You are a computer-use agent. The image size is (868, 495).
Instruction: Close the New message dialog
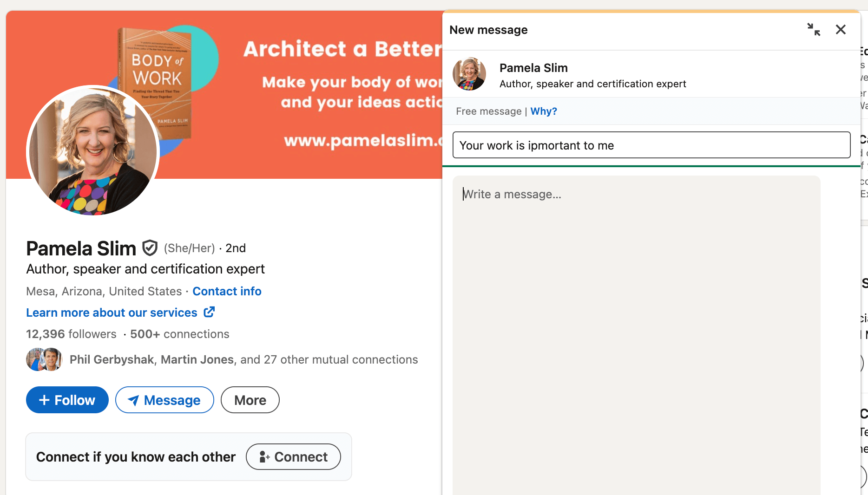pos(841,30)
